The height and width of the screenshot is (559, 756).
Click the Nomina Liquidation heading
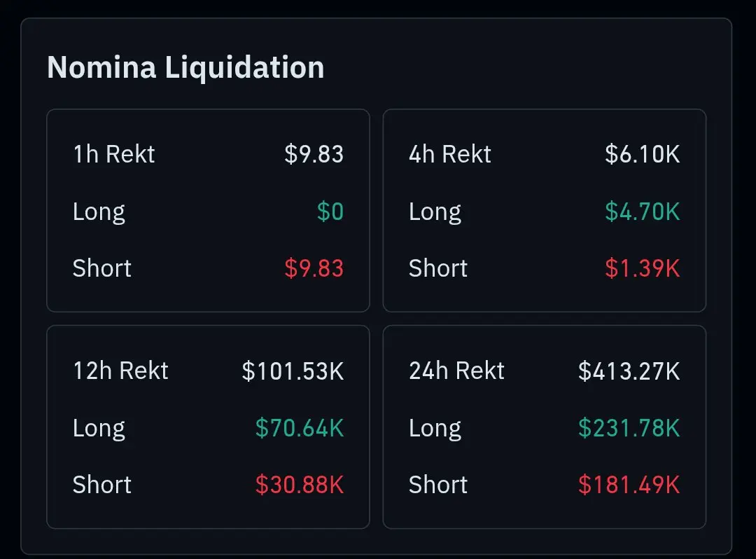tap(185, 67)
